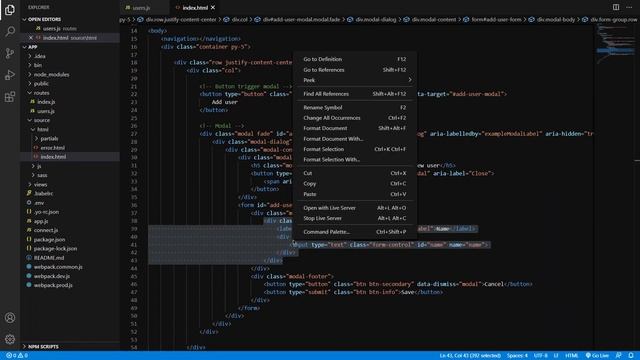Viewport: 640px width, 360px height.
Task: Choose Go to Definition from context menu
Action: tap(354, 59)
